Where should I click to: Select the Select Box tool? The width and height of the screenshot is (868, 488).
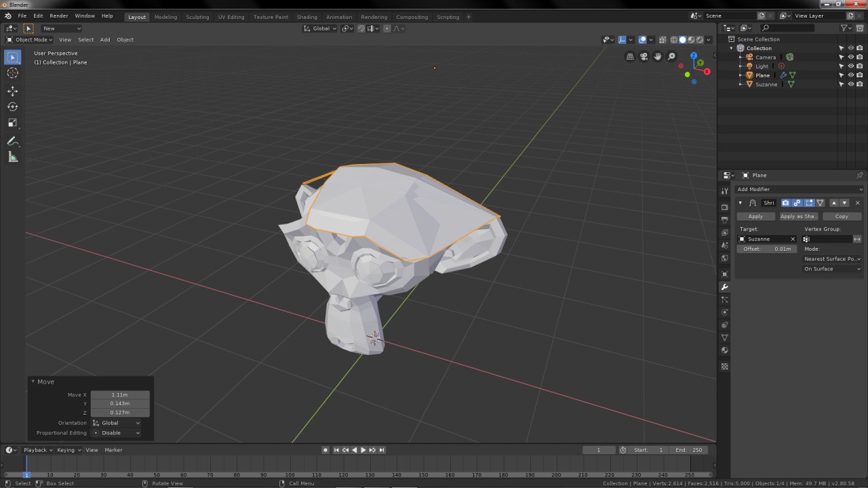tap(12, 58)
